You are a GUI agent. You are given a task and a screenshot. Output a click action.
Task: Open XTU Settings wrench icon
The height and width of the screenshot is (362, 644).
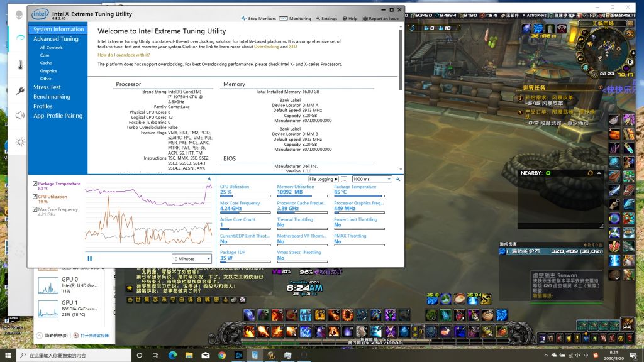coord(318,18)
